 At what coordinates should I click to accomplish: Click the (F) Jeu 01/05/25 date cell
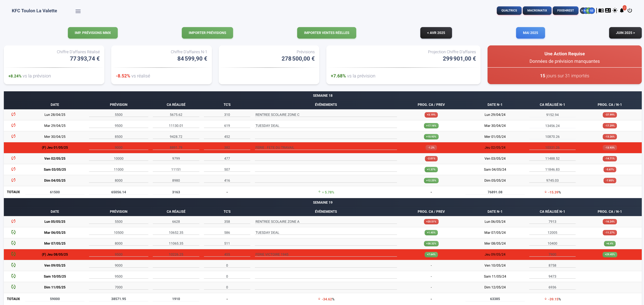pos(55,148)
